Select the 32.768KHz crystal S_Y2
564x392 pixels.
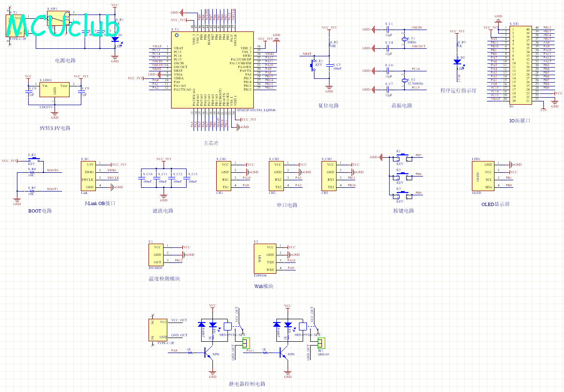point(404,81)
